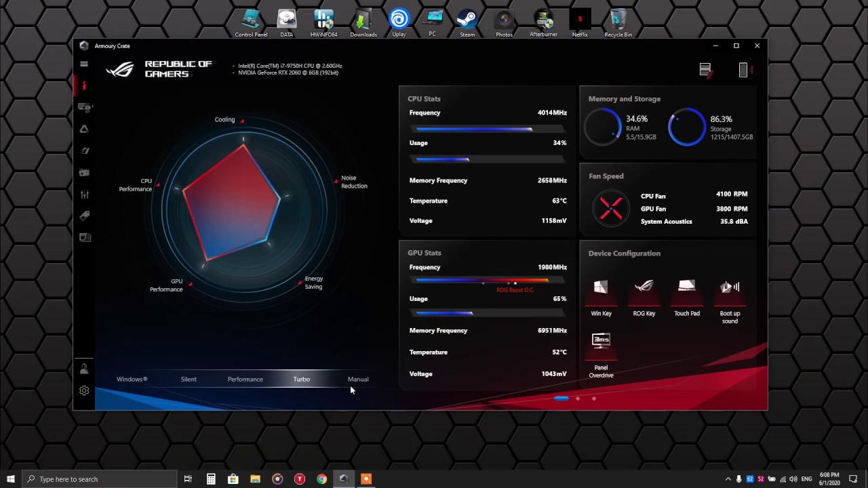
Task: Click the Energy Saving radar label
Action: coord(313,283)
